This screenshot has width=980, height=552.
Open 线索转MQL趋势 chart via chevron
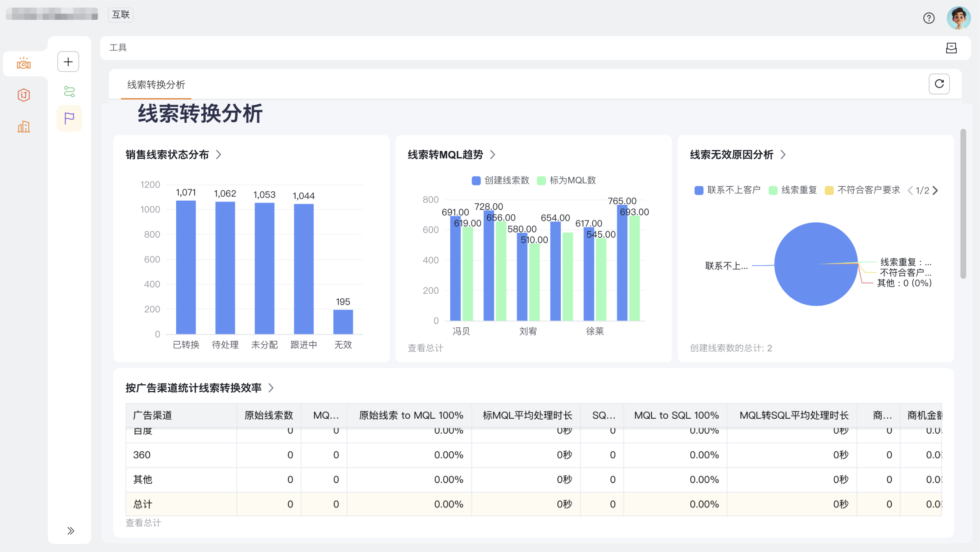(x=493, y=154)
